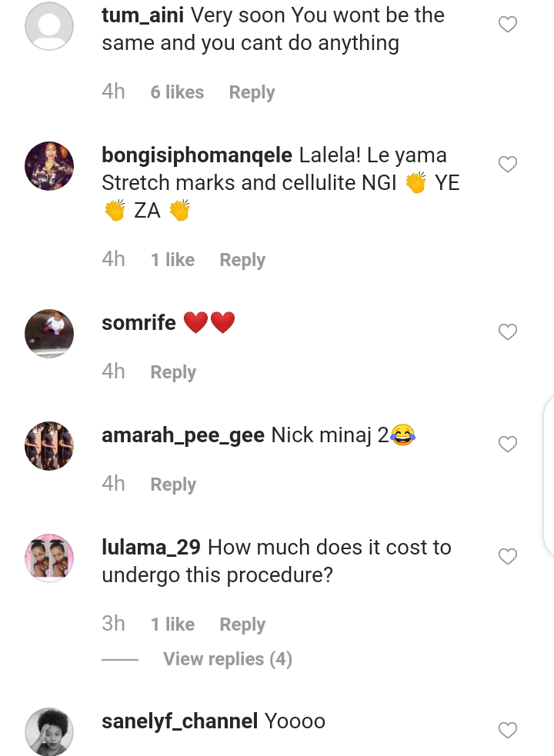Open the sanelyf_channel username link
This screenshot has height=756, width=554.
179,721
